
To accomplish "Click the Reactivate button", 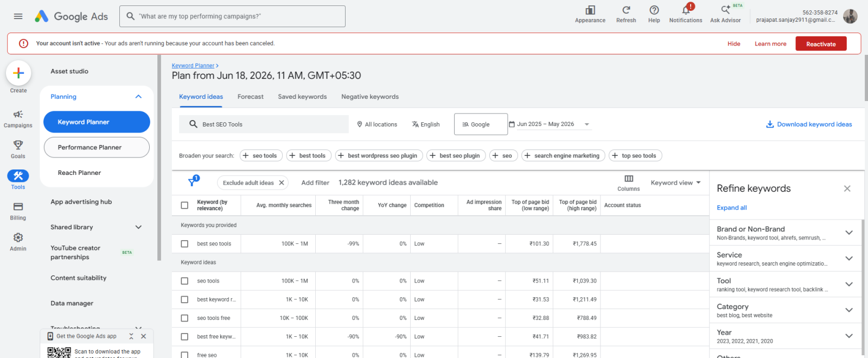I will 821,44.
